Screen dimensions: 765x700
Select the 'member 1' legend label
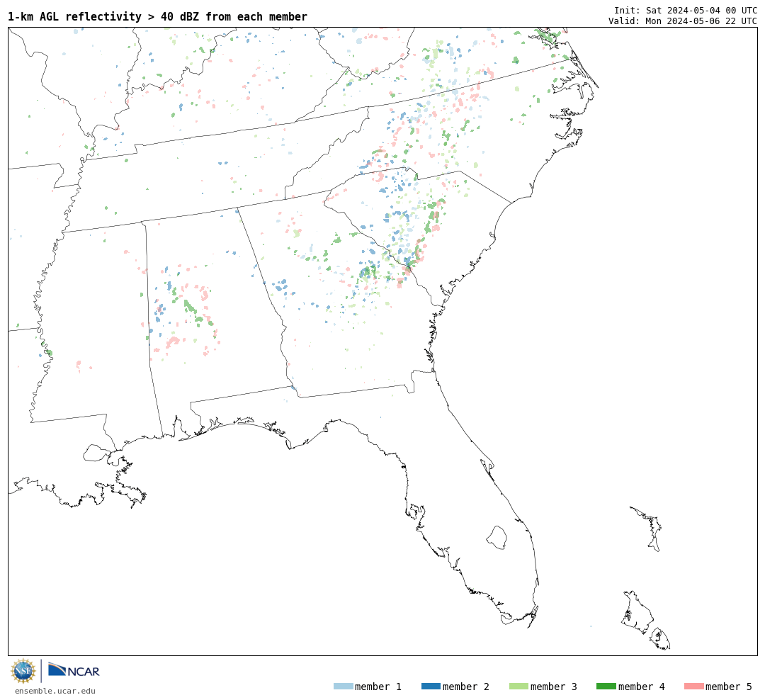click(x=378, y=687)
